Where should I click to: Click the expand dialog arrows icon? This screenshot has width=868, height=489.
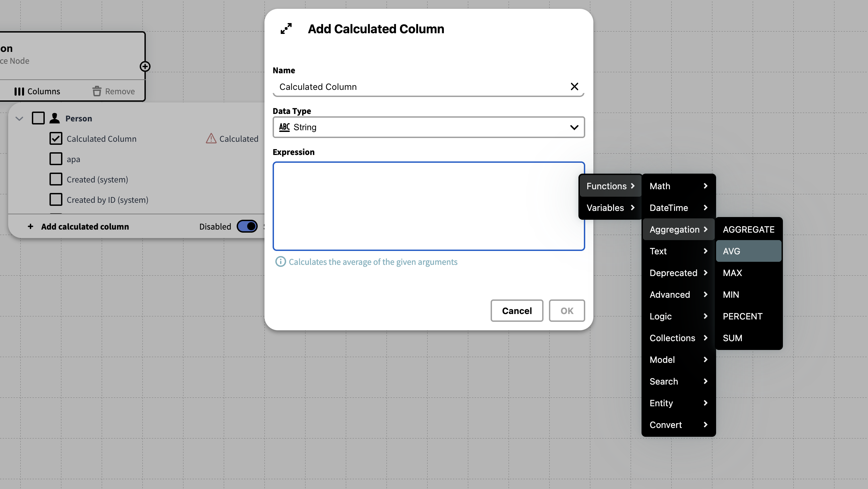click(x=286, y=28)
